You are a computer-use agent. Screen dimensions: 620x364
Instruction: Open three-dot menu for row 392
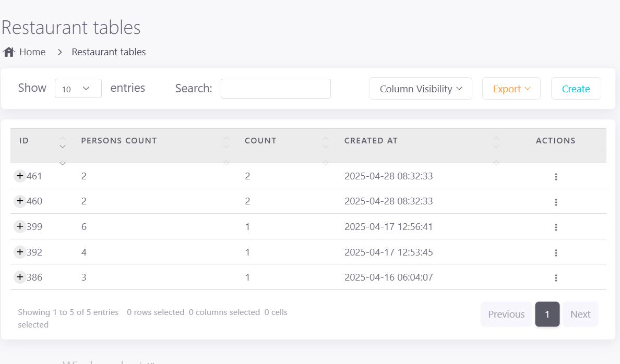tap(556, 253)
